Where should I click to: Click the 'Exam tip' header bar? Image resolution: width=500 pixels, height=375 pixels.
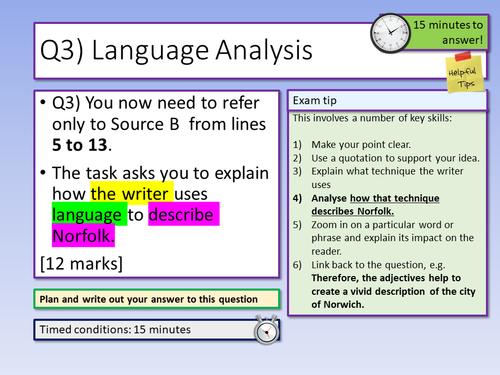tap(387, 101)
